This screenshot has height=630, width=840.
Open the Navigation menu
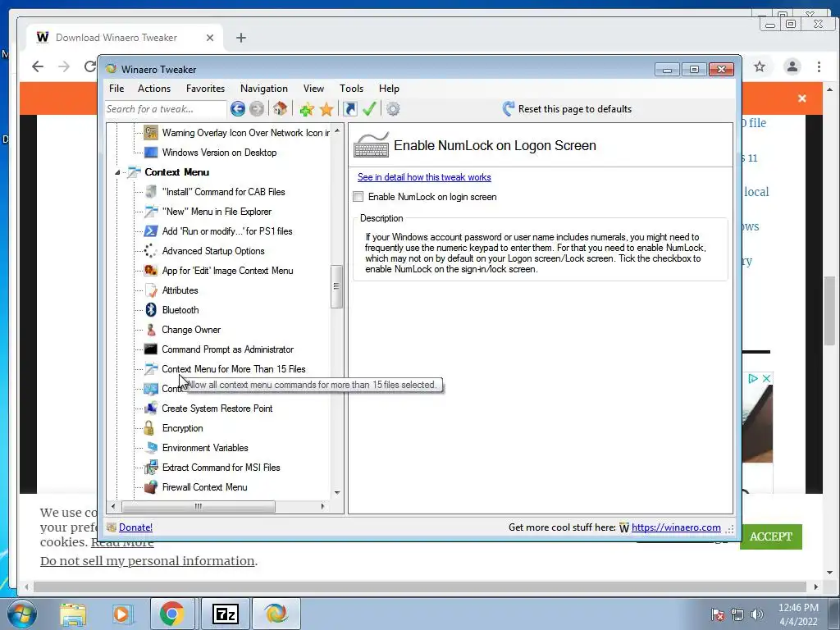[x=263, y=89]
